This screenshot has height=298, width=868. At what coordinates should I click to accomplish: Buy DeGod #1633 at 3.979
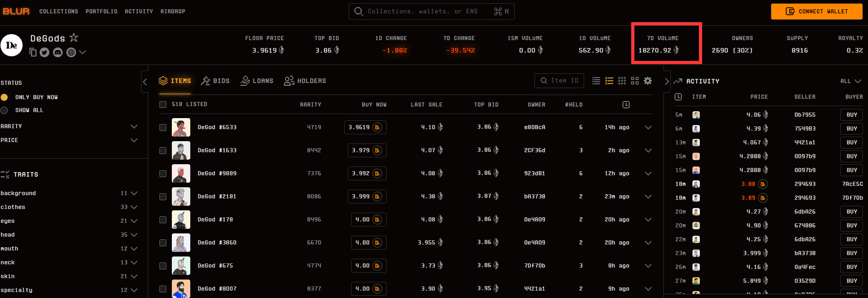coord(366,150)
